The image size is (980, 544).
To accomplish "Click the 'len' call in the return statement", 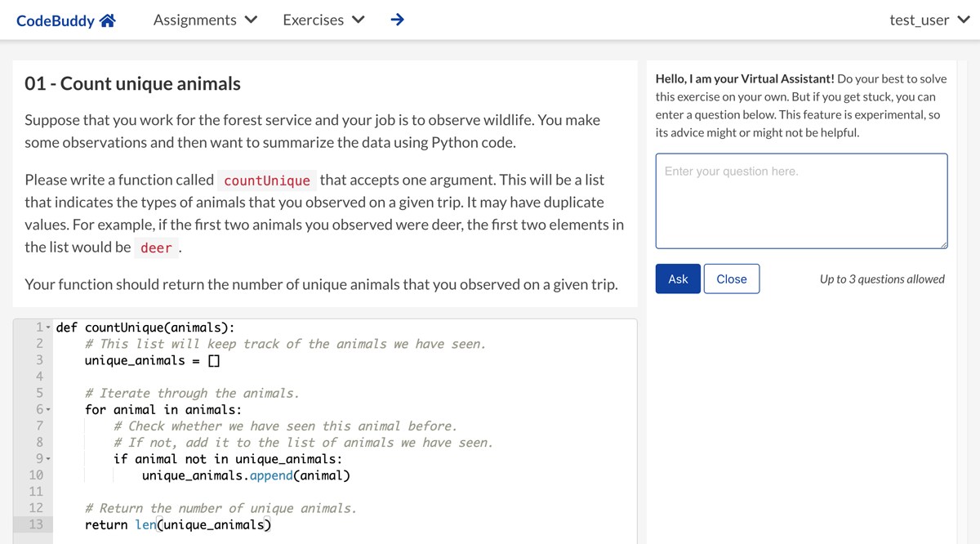I will 145,524.
